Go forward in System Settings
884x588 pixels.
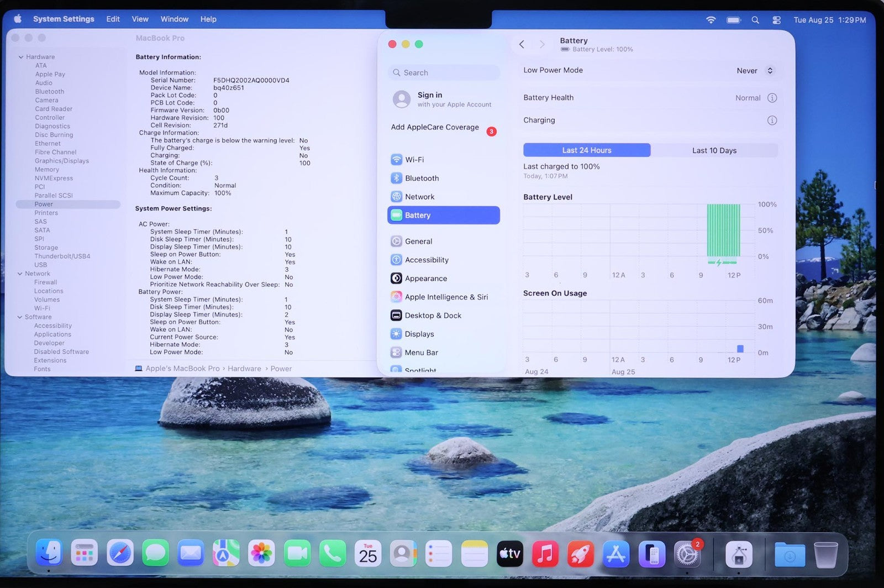tap(542, 44)
